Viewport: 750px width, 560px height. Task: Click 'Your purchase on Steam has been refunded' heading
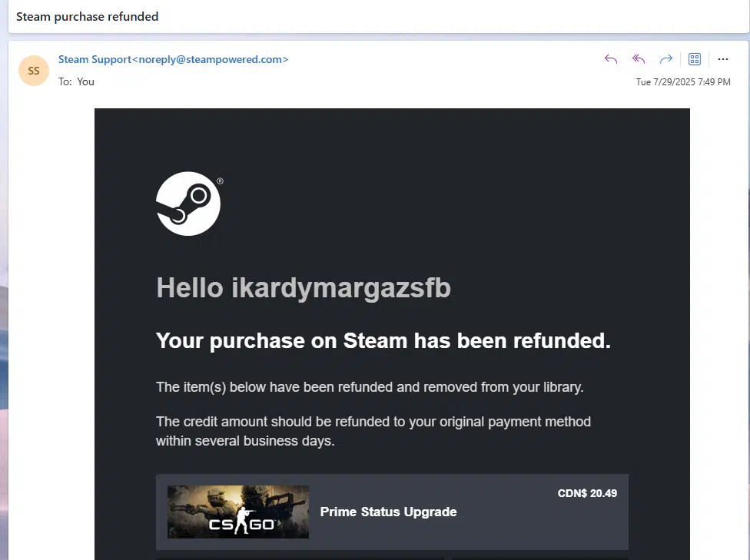(383, 340)
